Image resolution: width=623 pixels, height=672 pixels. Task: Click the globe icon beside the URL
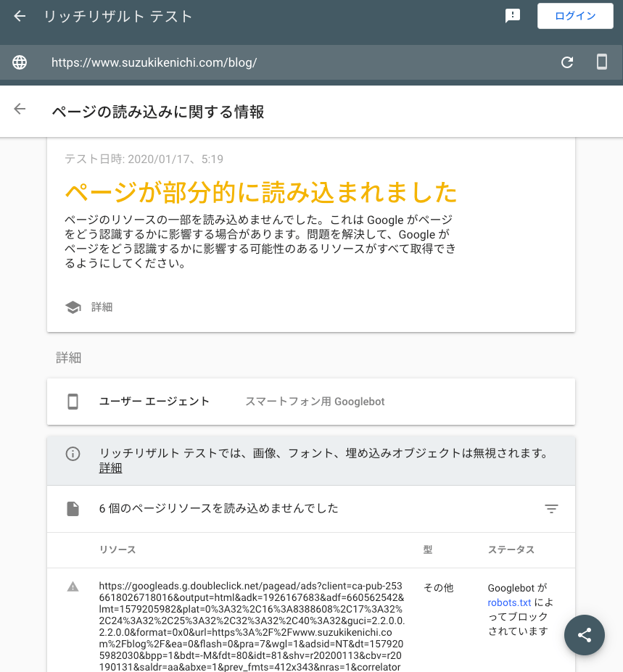click(x=20, y=62)
